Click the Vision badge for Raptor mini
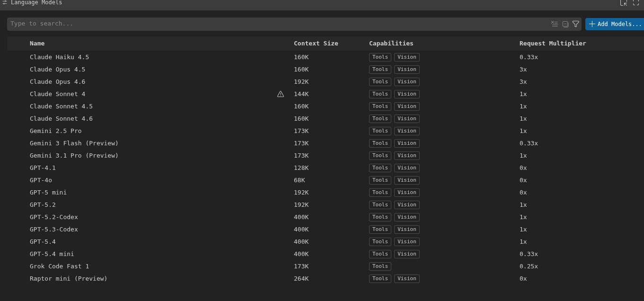This screenshot has width=644, height=301. coord(407,279)
